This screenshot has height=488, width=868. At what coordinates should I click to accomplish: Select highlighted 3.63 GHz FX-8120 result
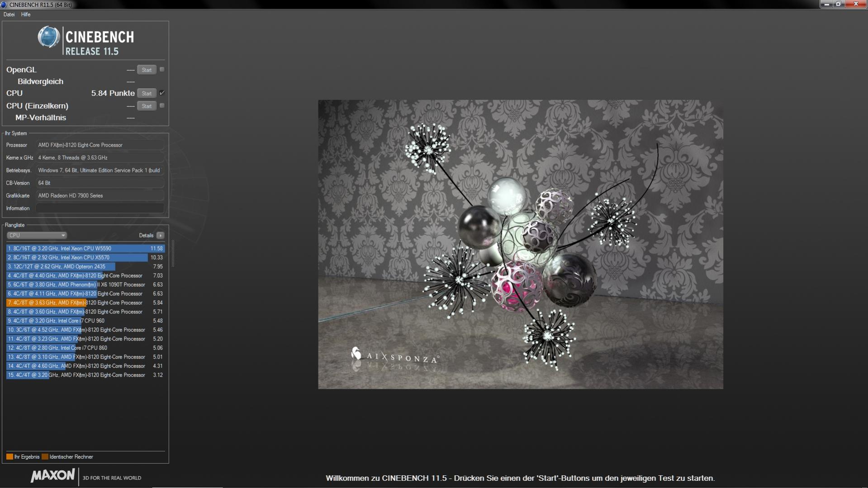(x=85, y=303)
